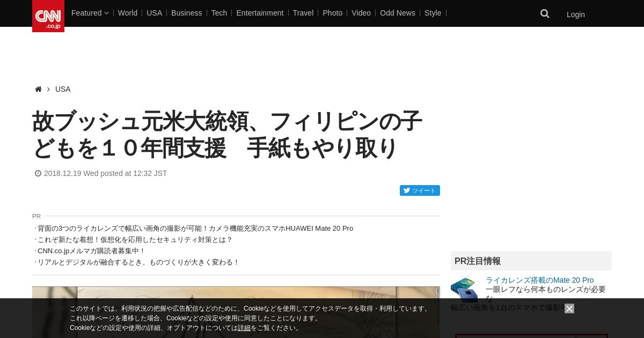The image size is (644, 338).
Task: Open the Style section
Action: click(433, 13)
